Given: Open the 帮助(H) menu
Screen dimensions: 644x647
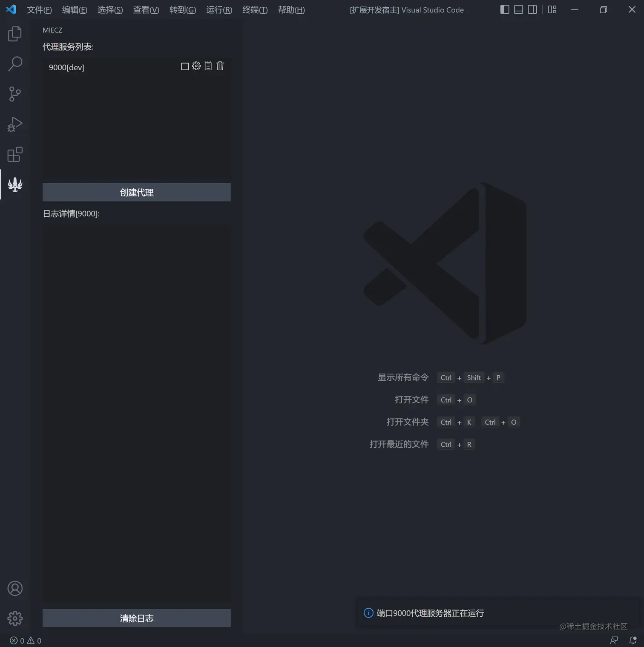Looking at the screenshot, I should point(291,10).
